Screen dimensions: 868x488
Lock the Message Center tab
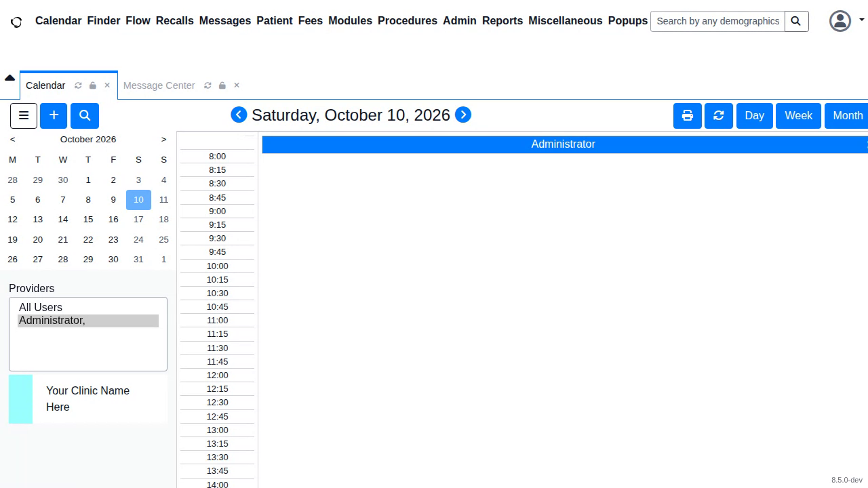222,85
